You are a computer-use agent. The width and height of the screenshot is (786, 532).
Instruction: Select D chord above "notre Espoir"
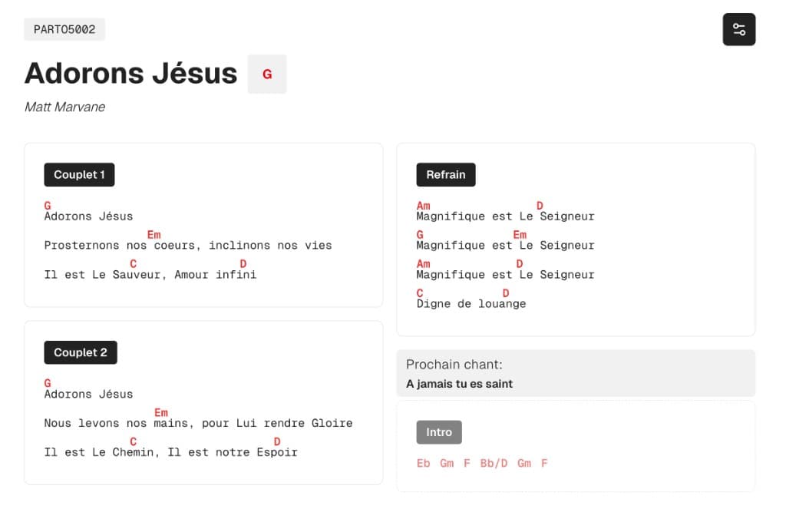(x=277, y=441)
